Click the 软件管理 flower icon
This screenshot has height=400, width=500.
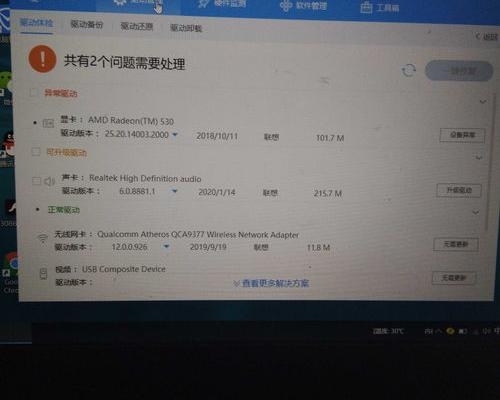tap(286, 6)
